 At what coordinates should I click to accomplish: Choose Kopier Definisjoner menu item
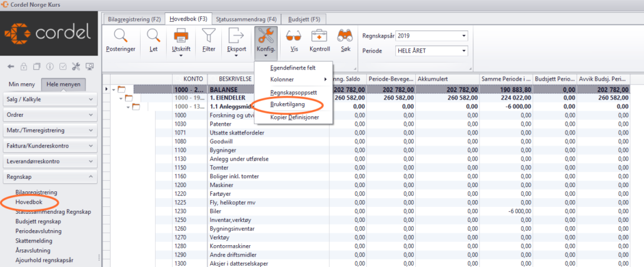coord(294,118)
